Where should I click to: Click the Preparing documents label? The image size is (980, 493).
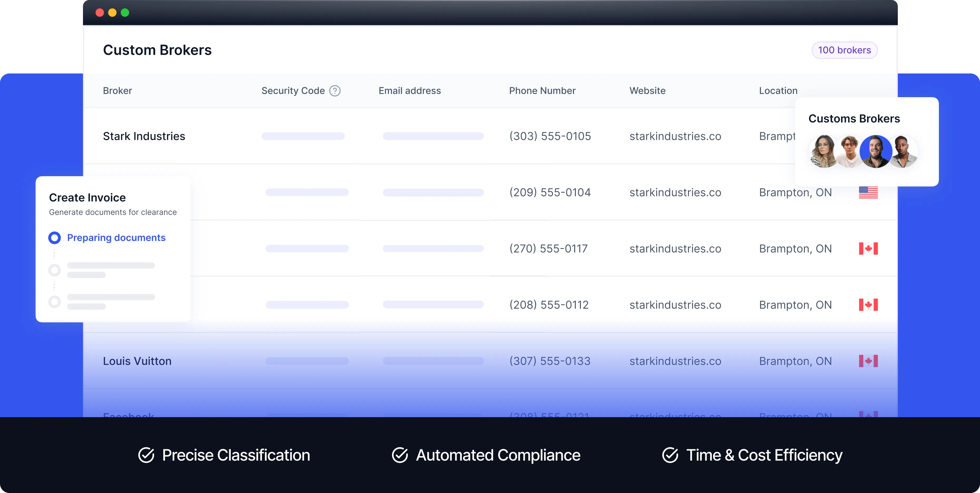pos(116,238)
